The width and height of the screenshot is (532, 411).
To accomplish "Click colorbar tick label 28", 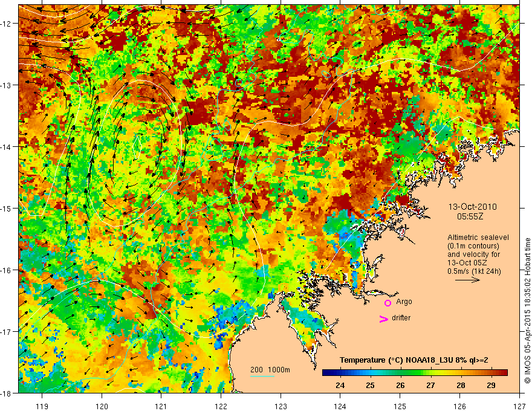I will point(461,385).
